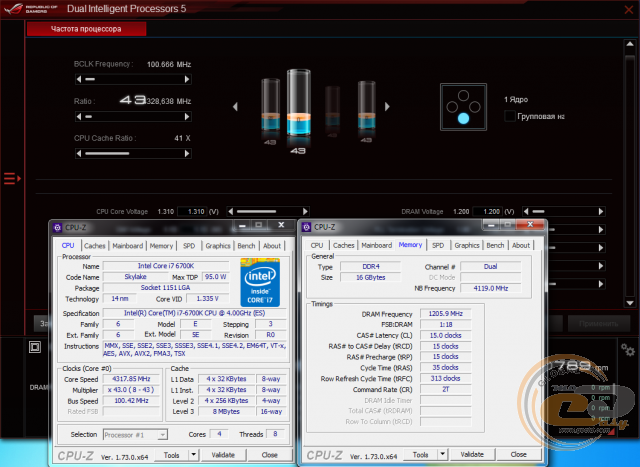640x467 pixels.
Task: Show next core cylinders with right arrow
Action: 387,107
